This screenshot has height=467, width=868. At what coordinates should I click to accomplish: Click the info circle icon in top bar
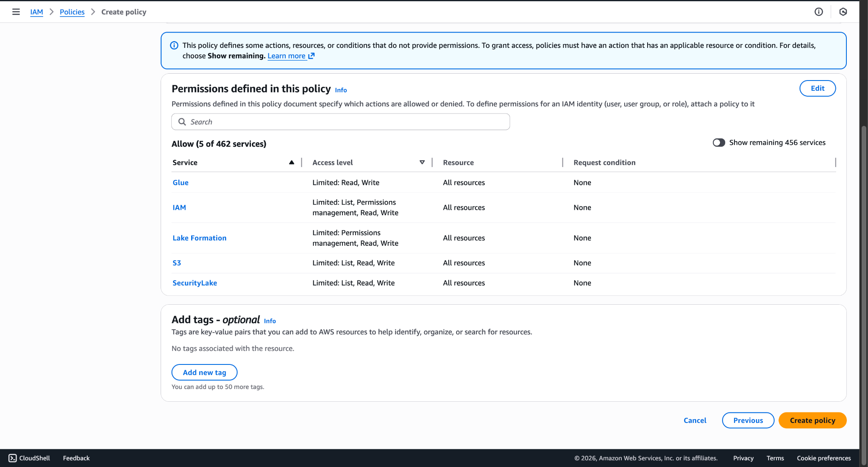818,12
